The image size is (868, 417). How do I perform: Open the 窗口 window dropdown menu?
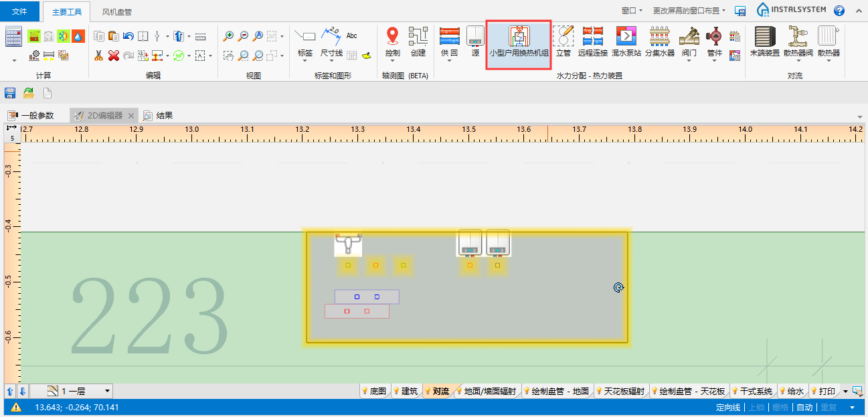(x=631, y=11)
